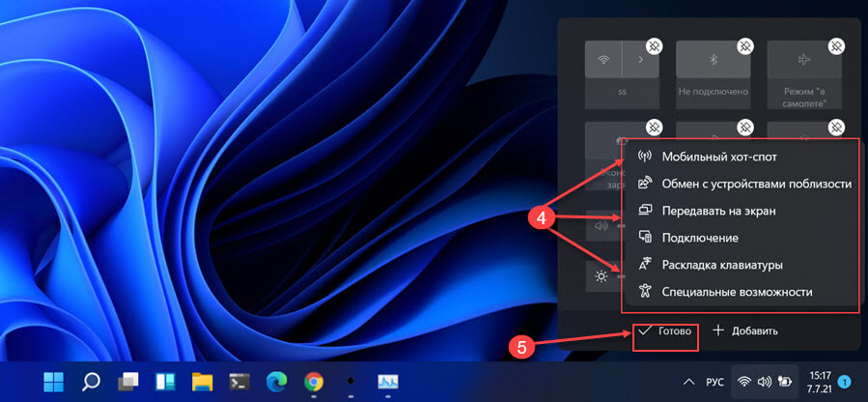The width and height of the screenshot is (868, 402).
Task: Click the brightness sun icon
Action: 602,276
